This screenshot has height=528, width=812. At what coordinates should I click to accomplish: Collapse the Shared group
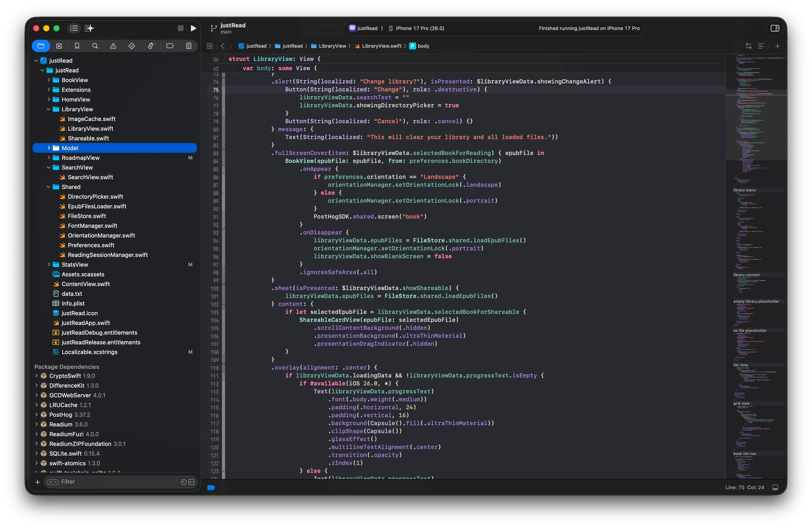49,187
